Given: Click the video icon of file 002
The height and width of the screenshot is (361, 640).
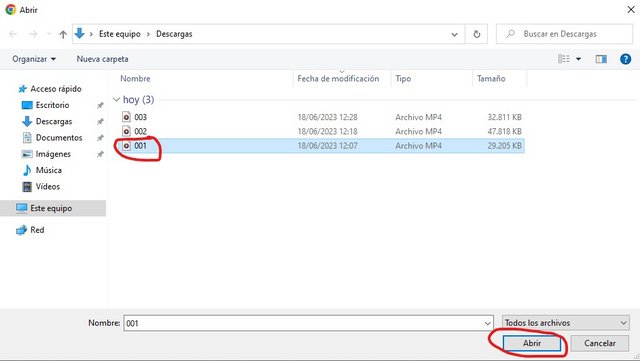Looking at the screenshot, I should click(x=127, y=131).
